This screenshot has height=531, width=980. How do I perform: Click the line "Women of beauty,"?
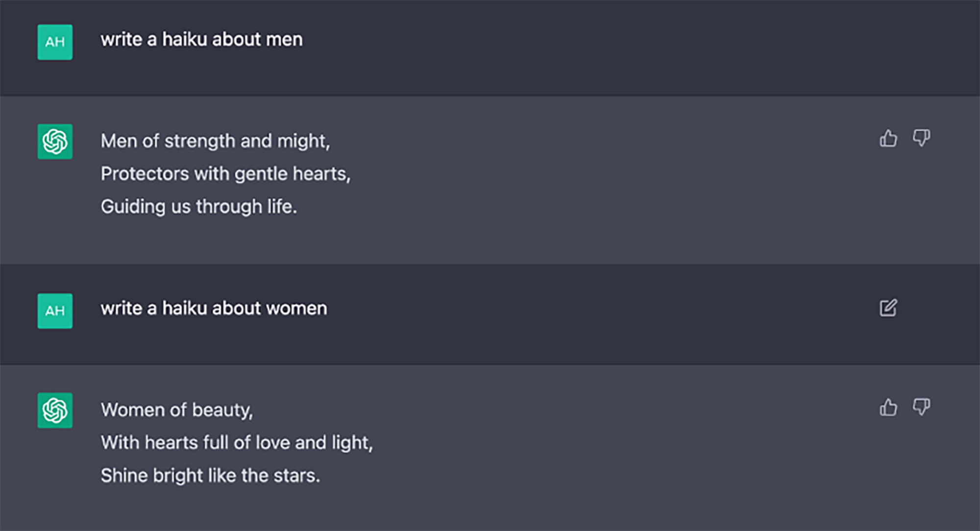click(x=176, y=410)
